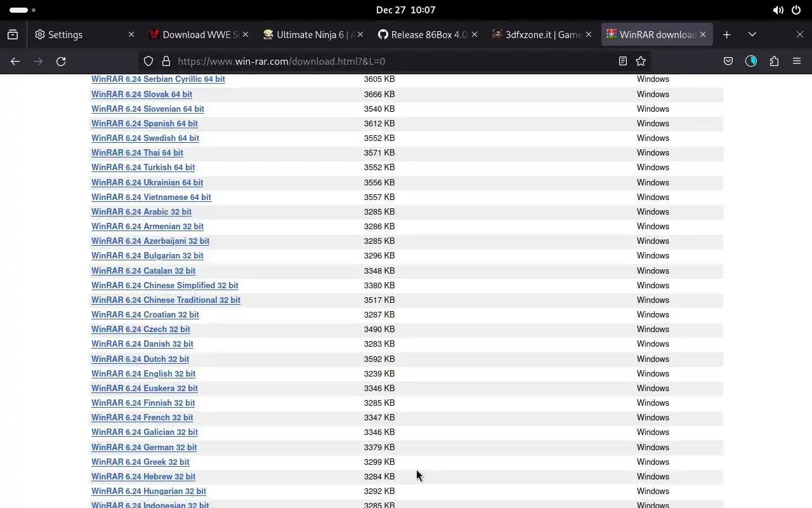Download WinRAR 6.24 Spanish 64 bit
812x508 pixels.
coord(145,123)
